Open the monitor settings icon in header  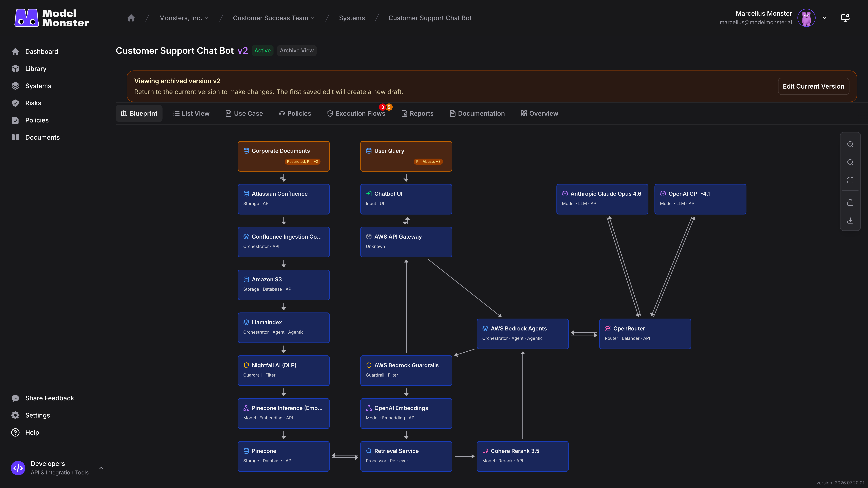[845, 18]
